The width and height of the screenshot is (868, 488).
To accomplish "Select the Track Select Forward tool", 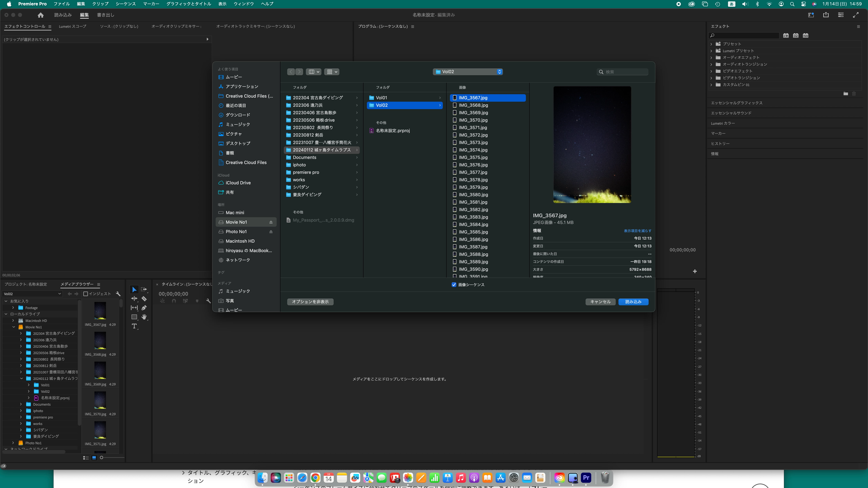I will (x=144, y=290).
